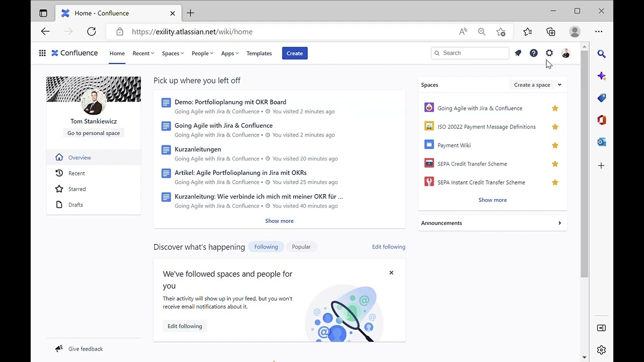This screenshot has width=644, height=362.
Task: Click the Confluence Search field
Action: tap(470, 53)
